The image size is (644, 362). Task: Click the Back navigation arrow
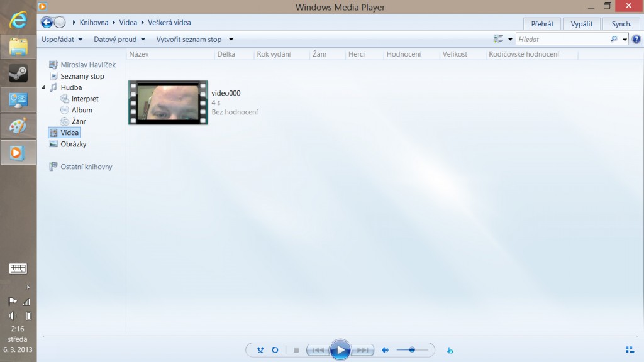[x=47, y=23]
